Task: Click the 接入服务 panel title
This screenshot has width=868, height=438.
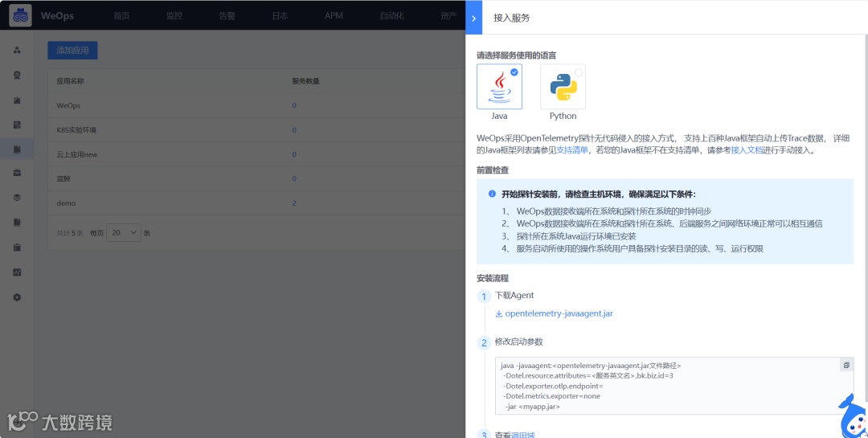Action: pos(511,18)
